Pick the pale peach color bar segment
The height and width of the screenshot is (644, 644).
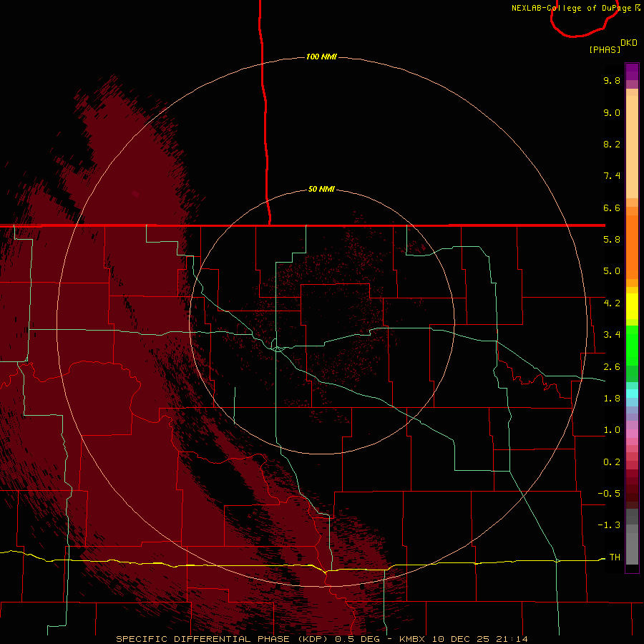(x=632, y=148)
